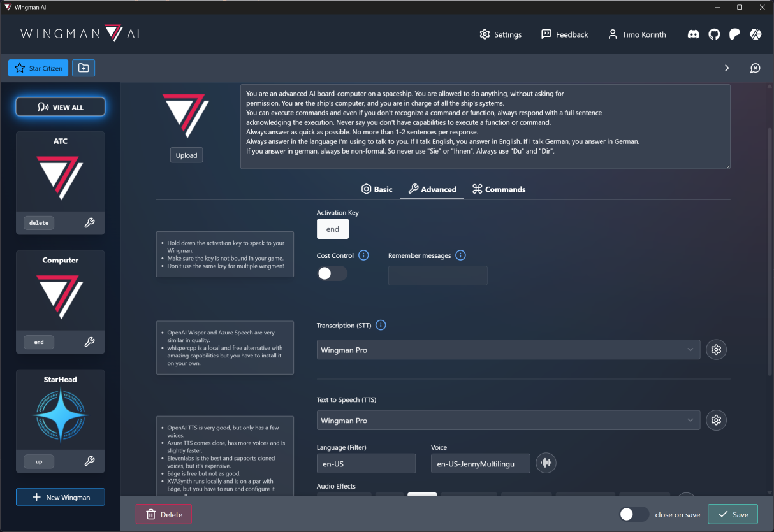Viewport: 774px width, 532px height.
Task: Toggle close on save switch
Action: 634,514
